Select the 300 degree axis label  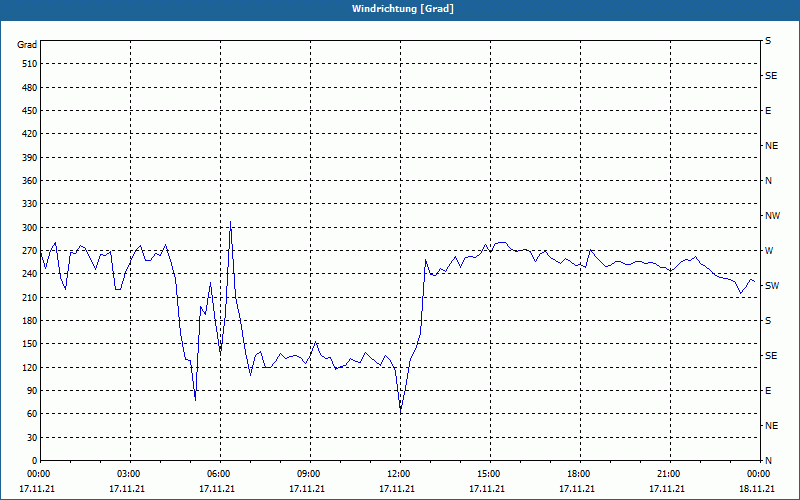(29, 228)
